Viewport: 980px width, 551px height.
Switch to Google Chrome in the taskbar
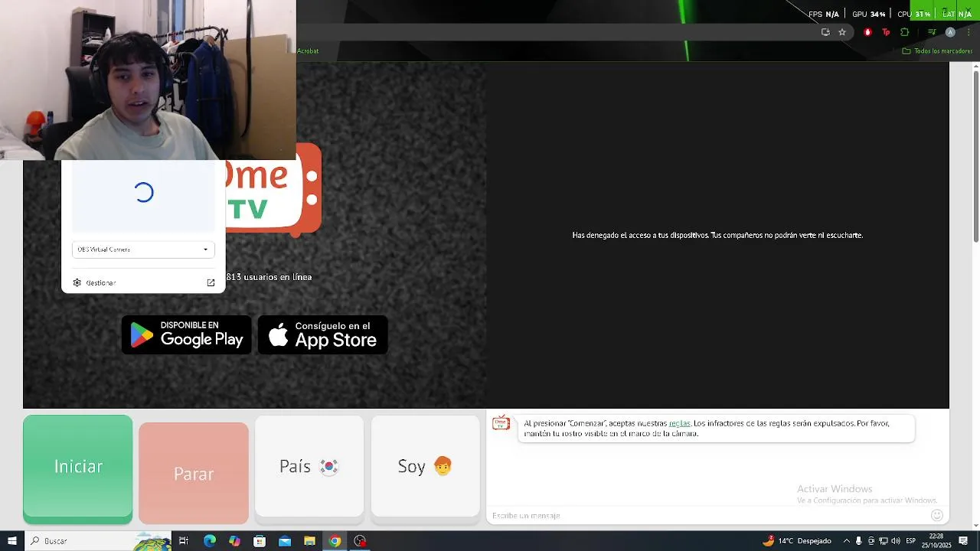tap(335, 541)
